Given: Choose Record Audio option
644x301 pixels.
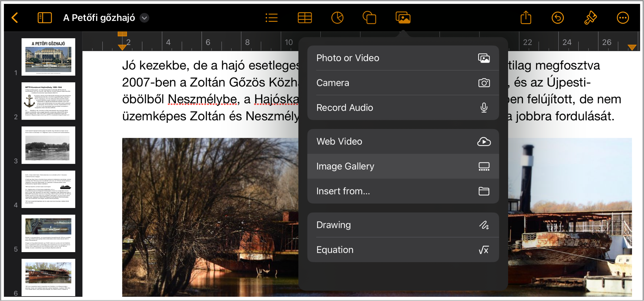Looking at the screenshot, I should [403, 107].
